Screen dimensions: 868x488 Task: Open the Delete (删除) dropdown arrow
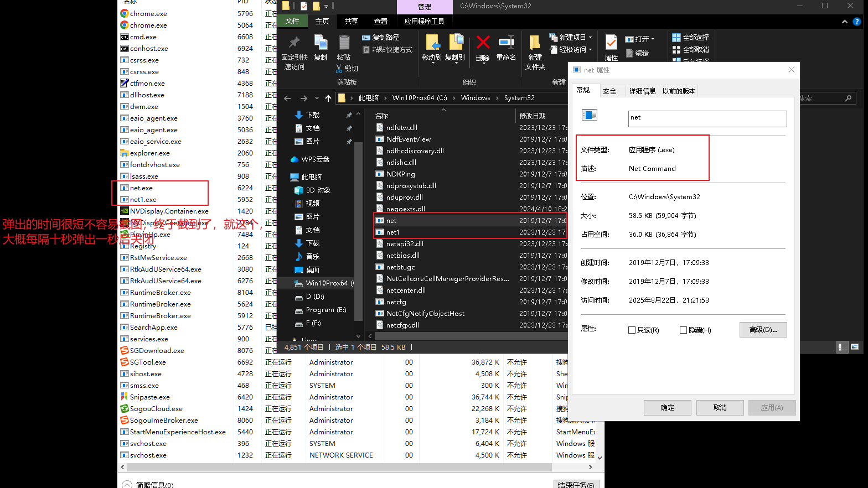tap(483, 64)
